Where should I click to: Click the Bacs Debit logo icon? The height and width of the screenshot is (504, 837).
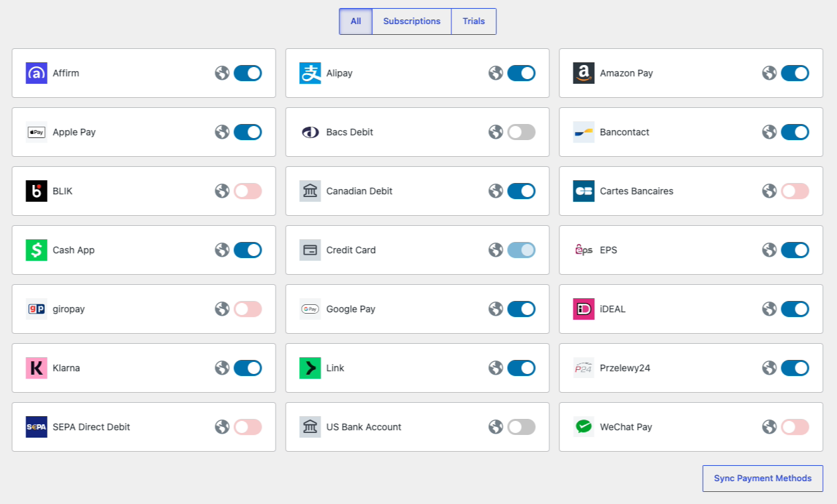(310, 132)
